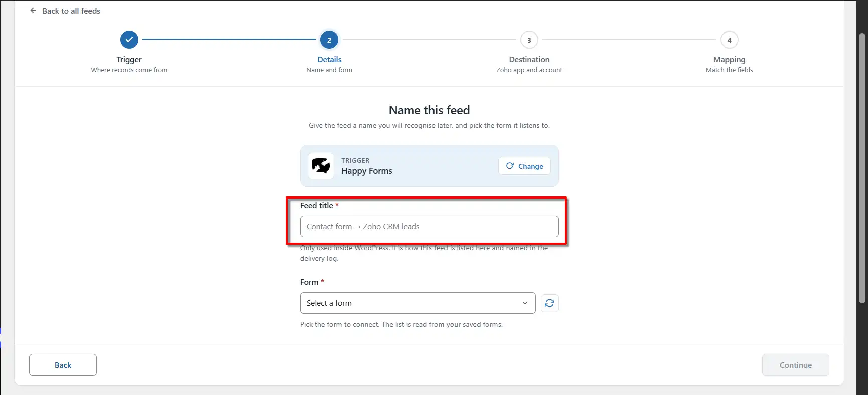Viewport: 868px width, 395px height.
Task: Focus the Feed title input field
Action: 429,226
